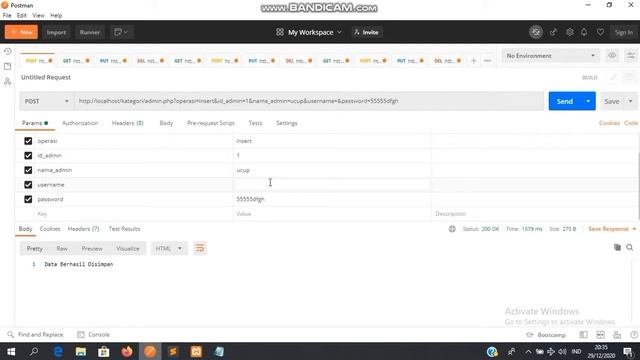Image resolution: width=640 pixels, height=360 pixels.
Task: Expand the Save button dropdown arrow
Action: coord(630,101)
